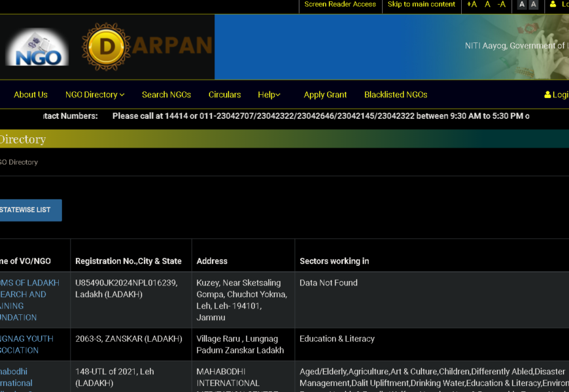Open the About Us page
569x392 pixels.
(x=31, y=95)
